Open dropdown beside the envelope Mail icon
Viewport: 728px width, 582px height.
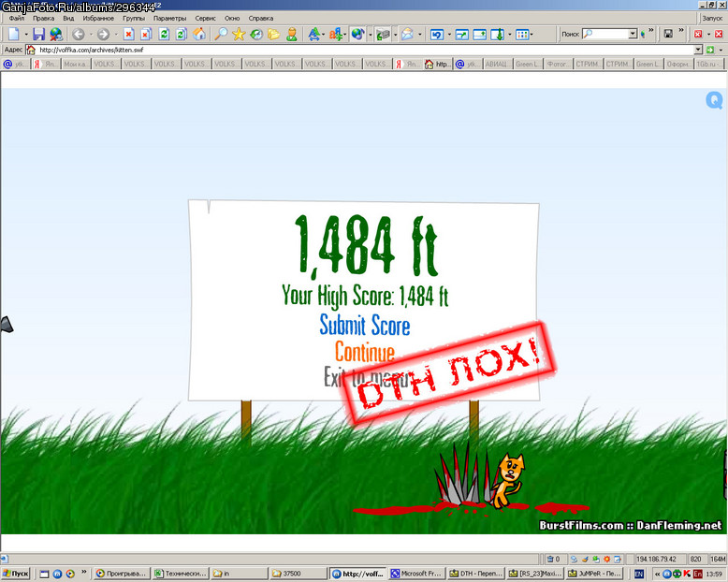420,35
